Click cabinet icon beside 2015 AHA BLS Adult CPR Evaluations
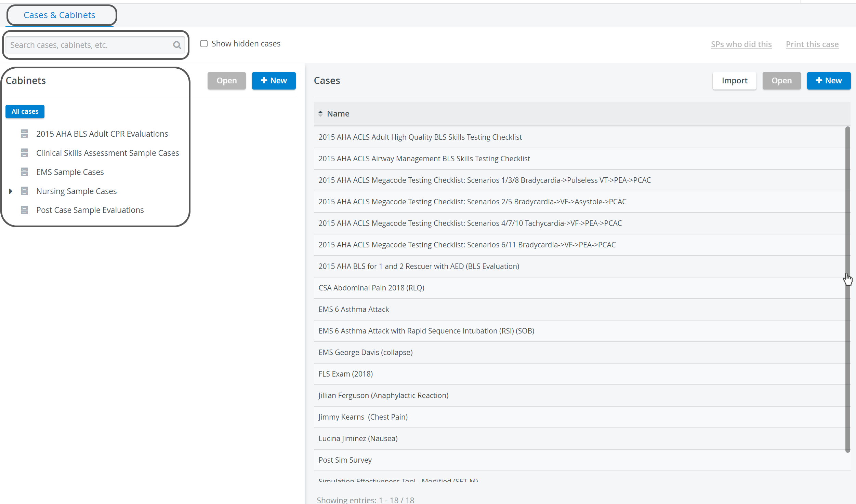Screen dimensions: 856x504 tap(24, 134)
